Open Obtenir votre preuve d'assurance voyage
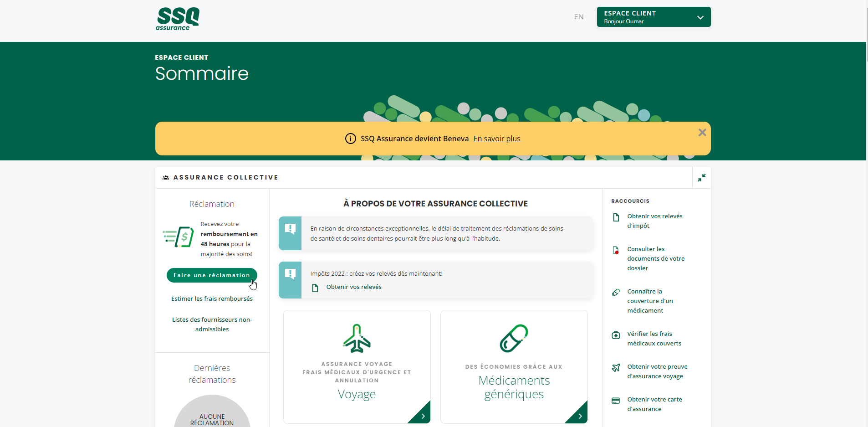Screen dimensions: 868x427 (x=657, y=371)
